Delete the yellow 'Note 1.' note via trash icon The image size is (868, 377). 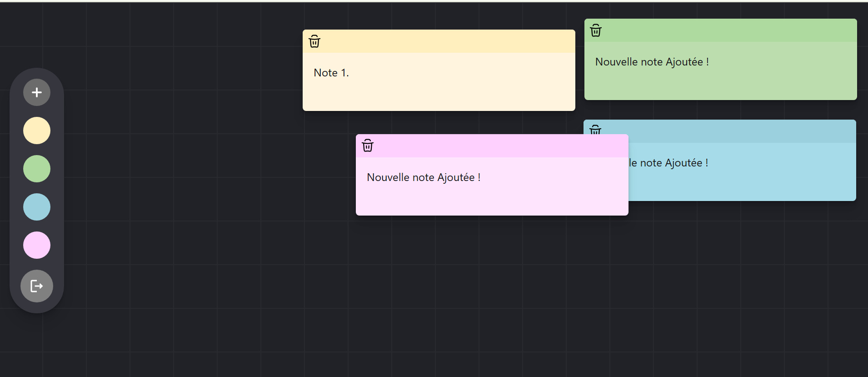click(314, 41)
